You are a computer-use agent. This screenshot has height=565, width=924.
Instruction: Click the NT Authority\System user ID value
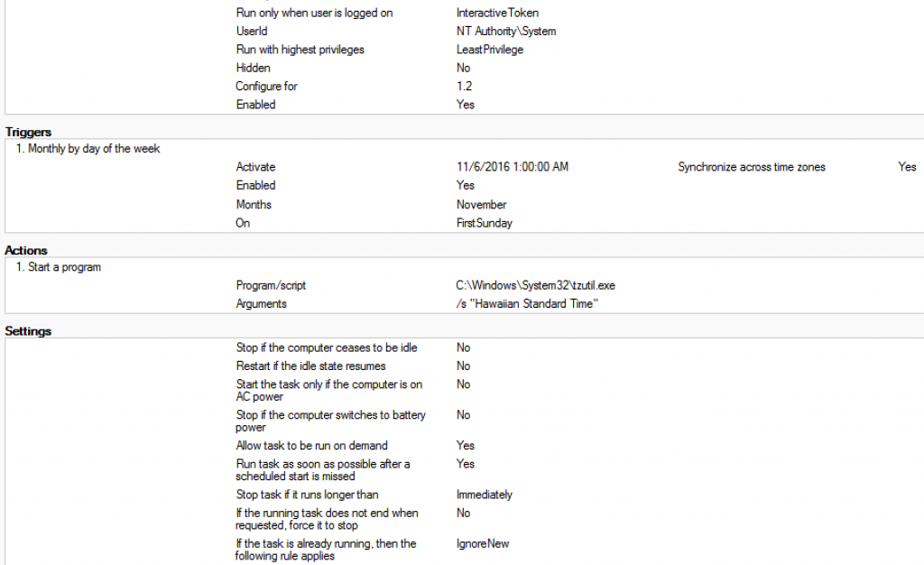coord(506,32)
